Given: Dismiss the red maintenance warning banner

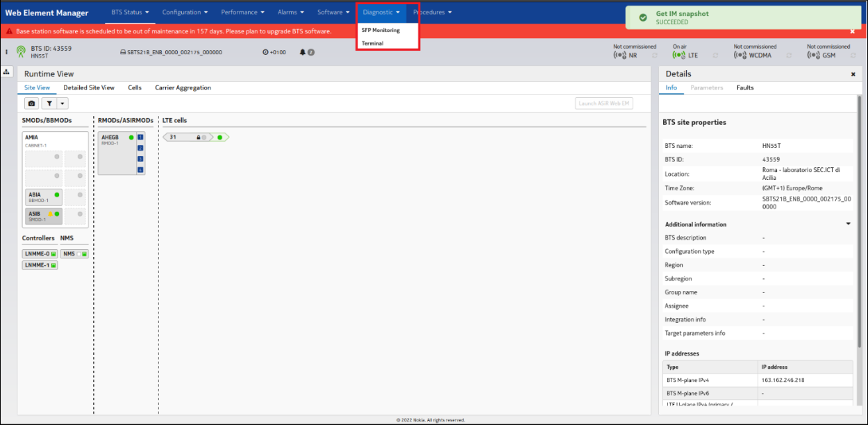Looking at the screenshot, I should pos(853,32).
